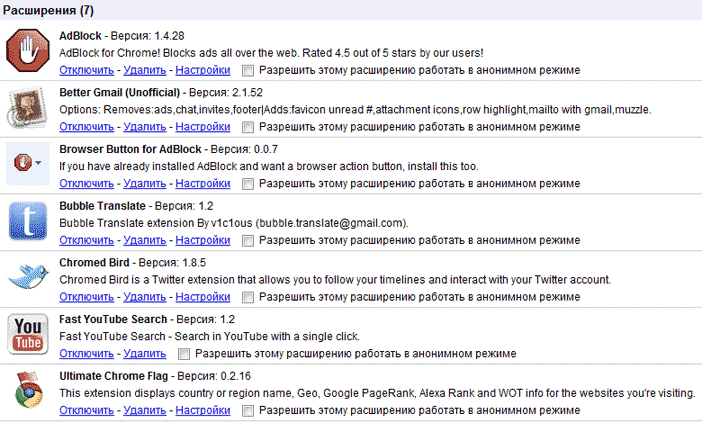Click Better Gmail version 'Версия: 2.1.52'
702x423 pixels.
click(x=226, y=93)
